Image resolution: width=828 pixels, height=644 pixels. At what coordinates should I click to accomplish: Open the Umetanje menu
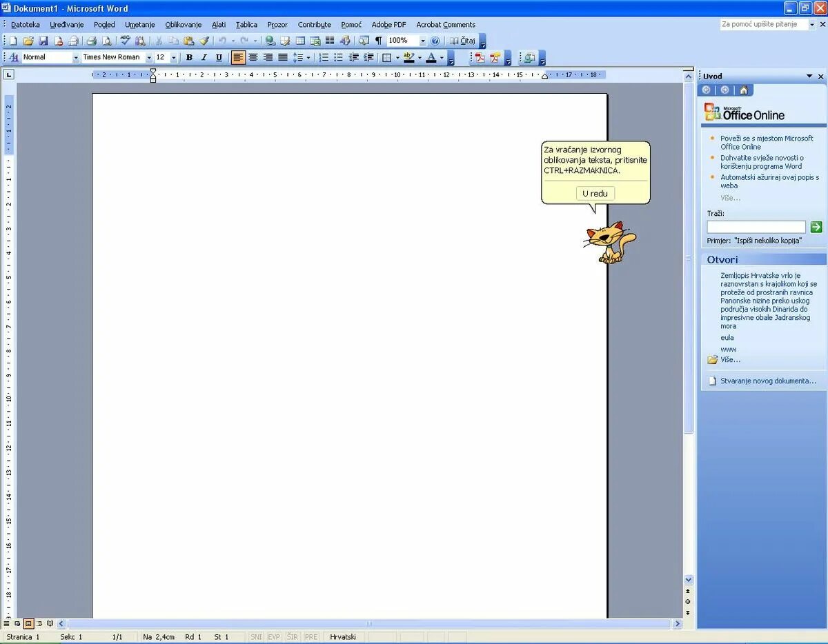[x=140, y=25]
